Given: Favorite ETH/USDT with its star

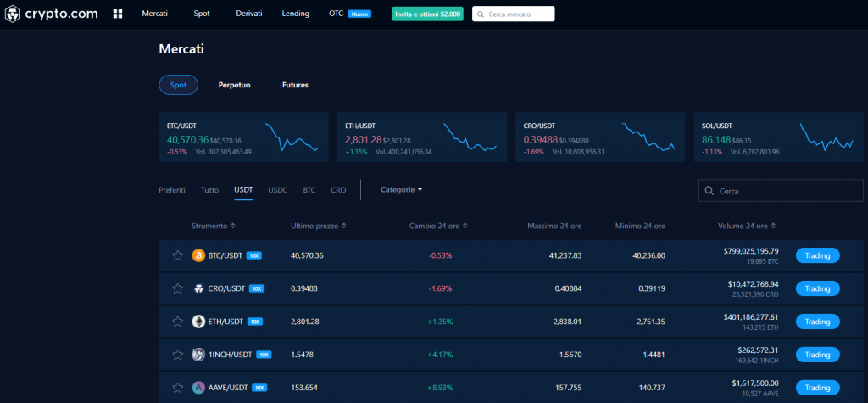Looking at the screenshot, I should coord(178,322).
